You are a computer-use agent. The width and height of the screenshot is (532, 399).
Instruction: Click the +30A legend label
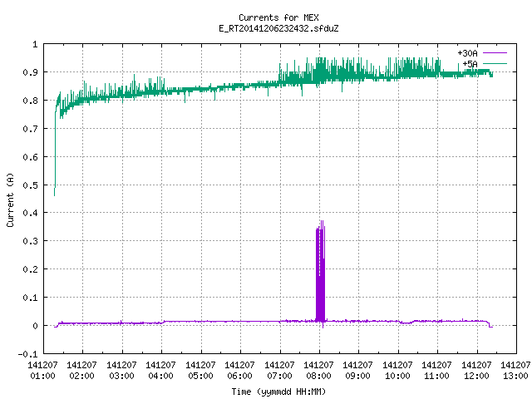(467, 53)
